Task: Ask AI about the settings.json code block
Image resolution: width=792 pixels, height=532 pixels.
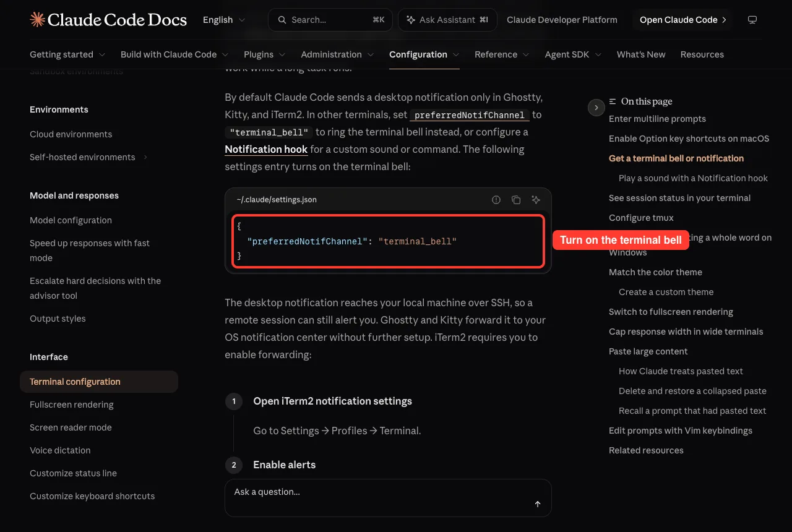Action: (536, 200)
